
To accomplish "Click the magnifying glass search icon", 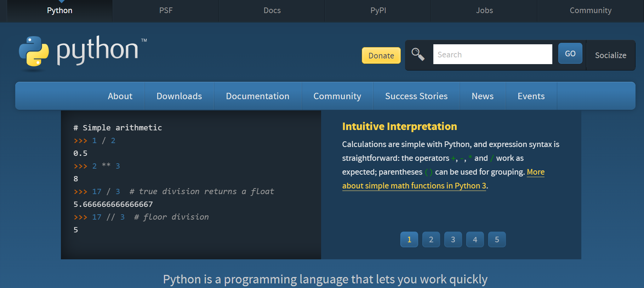I will pos(418,55).
